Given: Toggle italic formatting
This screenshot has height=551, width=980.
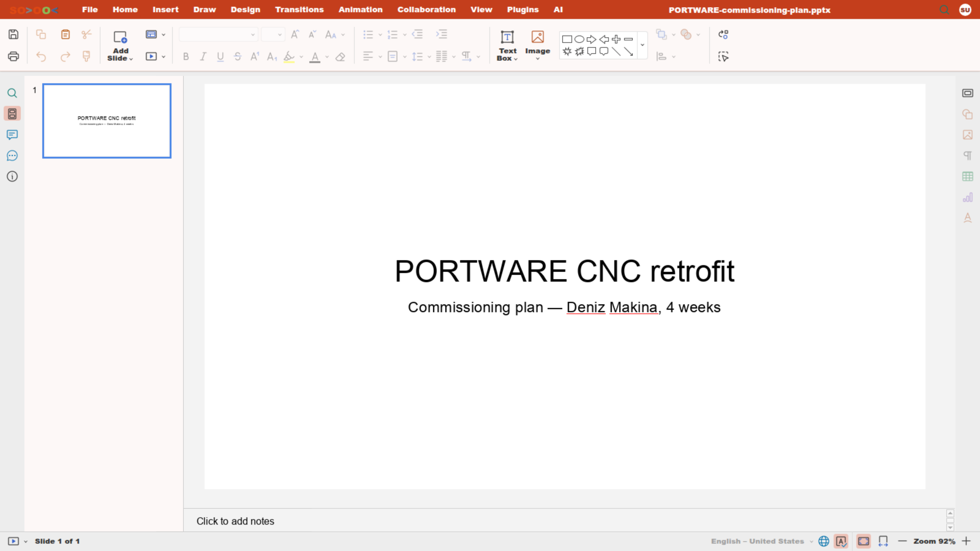Looking at the screenshot, I should point(203,57).
